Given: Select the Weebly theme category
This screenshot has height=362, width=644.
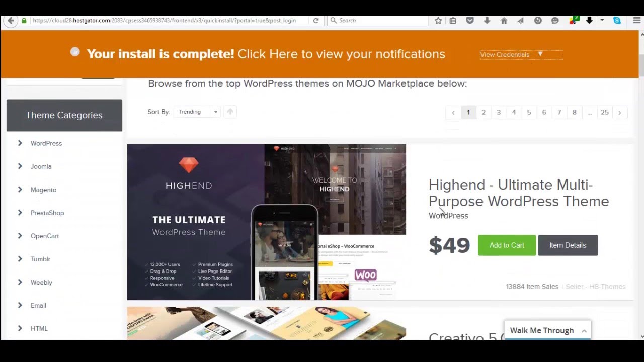Looking at the screenshot, I should [41, 282].
